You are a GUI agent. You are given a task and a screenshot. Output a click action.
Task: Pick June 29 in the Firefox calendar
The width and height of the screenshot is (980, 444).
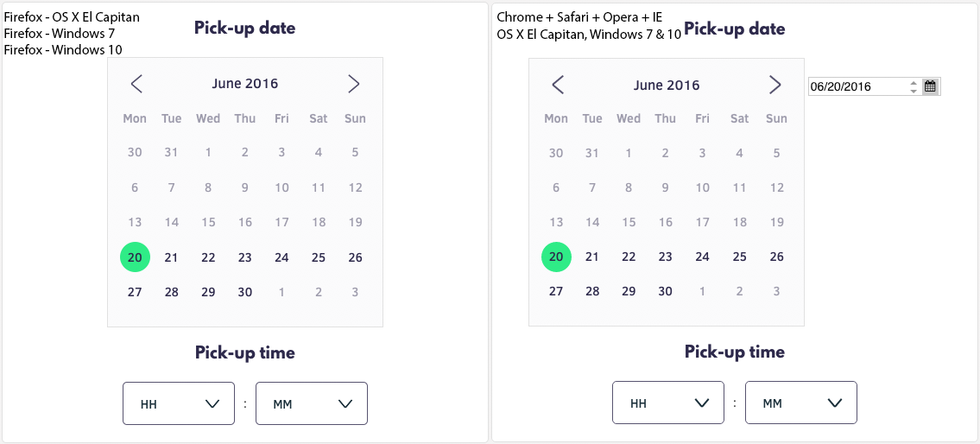click(x=208, y=292)
